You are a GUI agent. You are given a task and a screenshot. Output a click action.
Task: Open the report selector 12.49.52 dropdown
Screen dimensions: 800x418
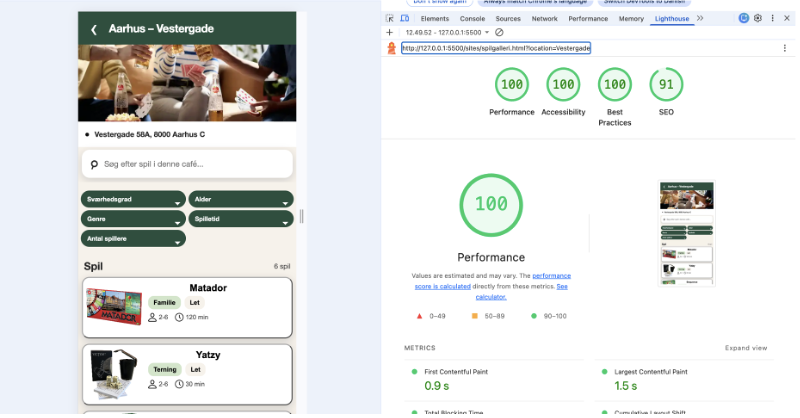tap(447, 32)
